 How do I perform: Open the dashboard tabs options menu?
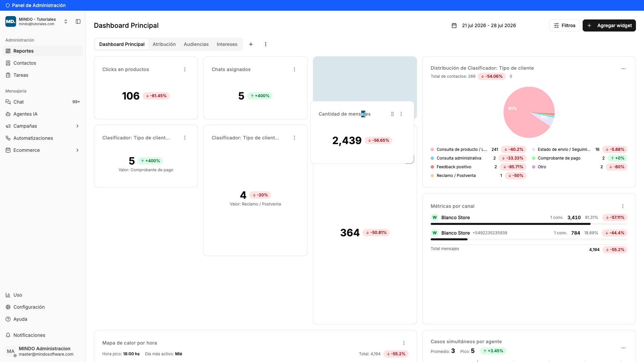click(266, 44)
